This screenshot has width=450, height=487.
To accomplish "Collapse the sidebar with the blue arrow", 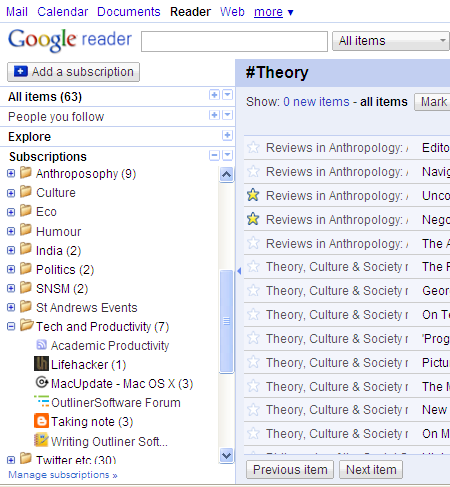I will tap(239, 271).
